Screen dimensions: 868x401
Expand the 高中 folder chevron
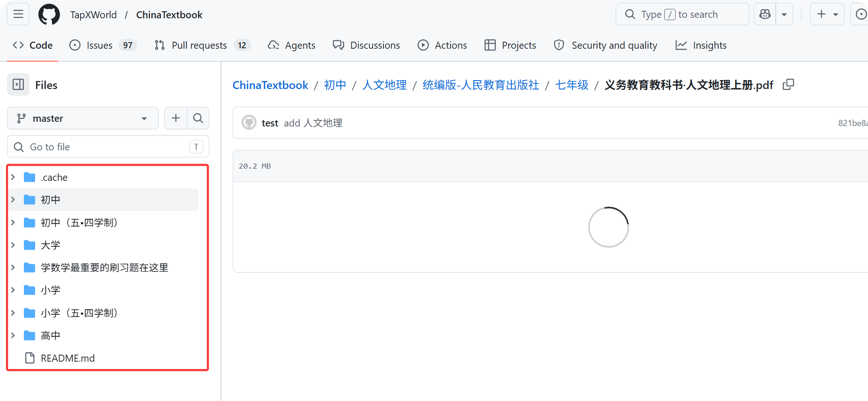pyautogui.click(x=13, y=335)
